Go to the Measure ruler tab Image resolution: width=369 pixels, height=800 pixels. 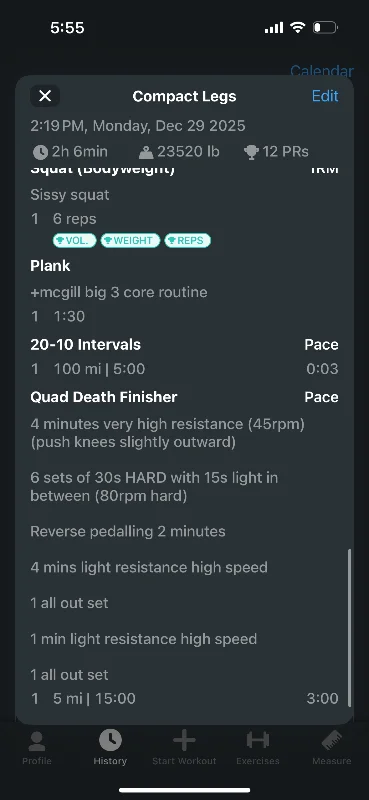[332, 748]
